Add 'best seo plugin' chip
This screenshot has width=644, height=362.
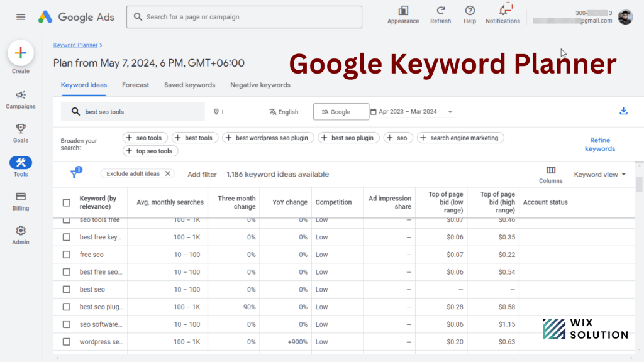pos(348,138)
